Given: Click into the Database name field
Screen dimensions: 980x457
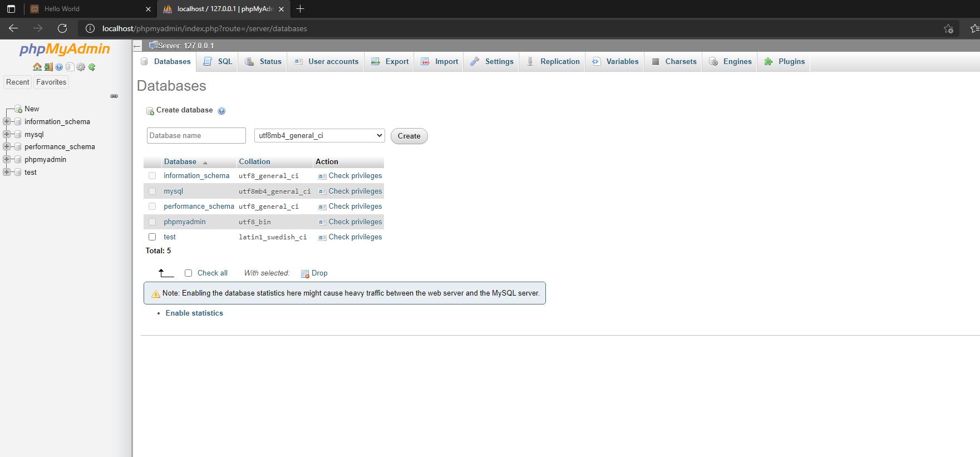Looking at the screenshot, I should point(196,136).
